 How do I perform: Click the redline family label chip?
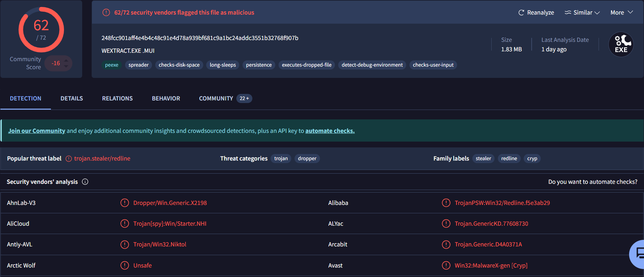click(x=509, y=158)
